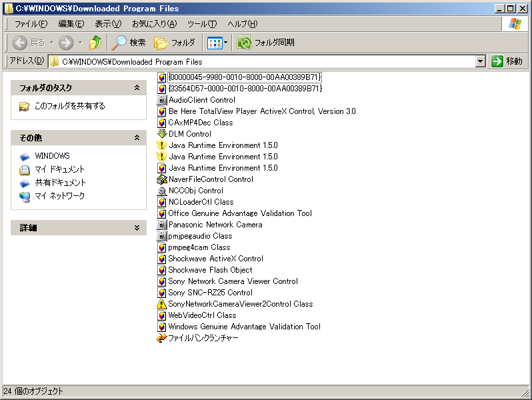The image size is (532, 400).
Task: Select the CAxMP4Dec Class icon
Action: [162, 123]
